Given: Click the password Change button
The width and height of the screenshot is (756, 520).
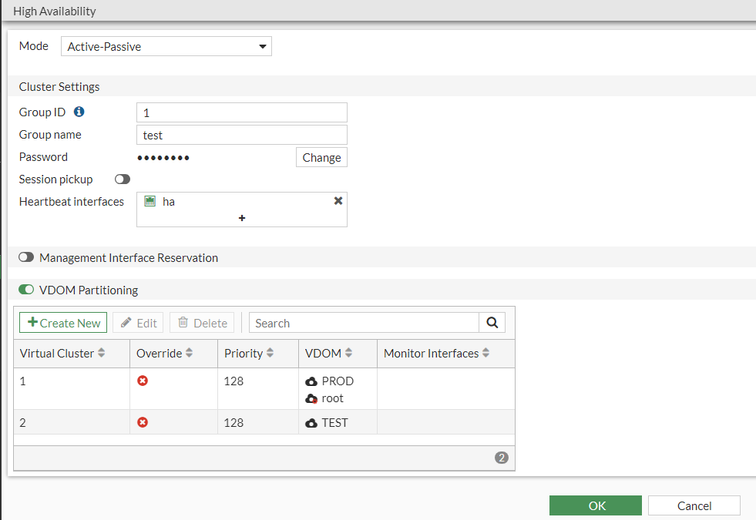Looking at the screenshot, I should (322, 157).
